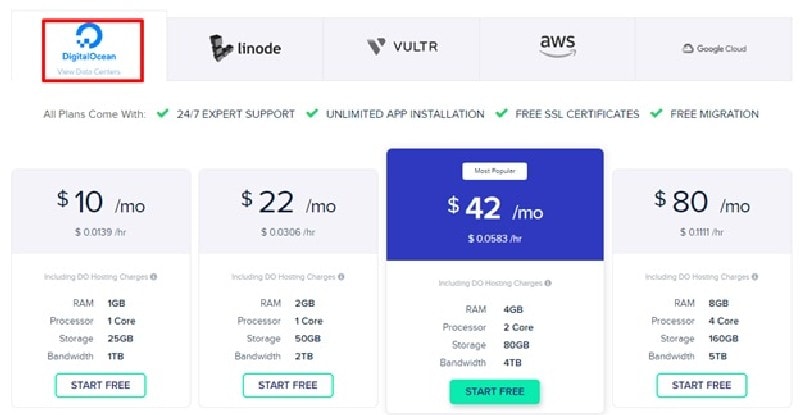
Task: Switch to the Linode provider tab
Action: (x=245, y=49)
